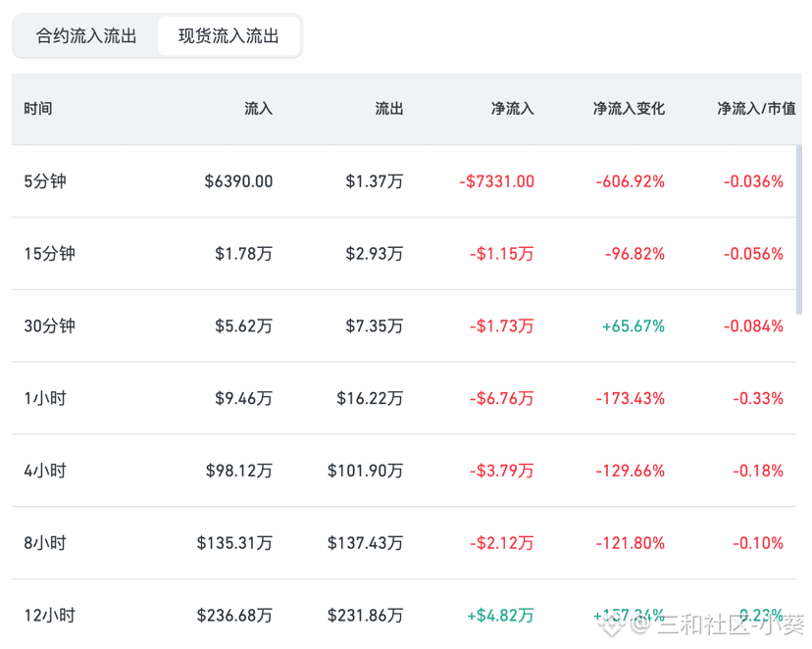Click the +65.67% change value
Viewport: 812px width, 649px height.
(x=634, y=326)
